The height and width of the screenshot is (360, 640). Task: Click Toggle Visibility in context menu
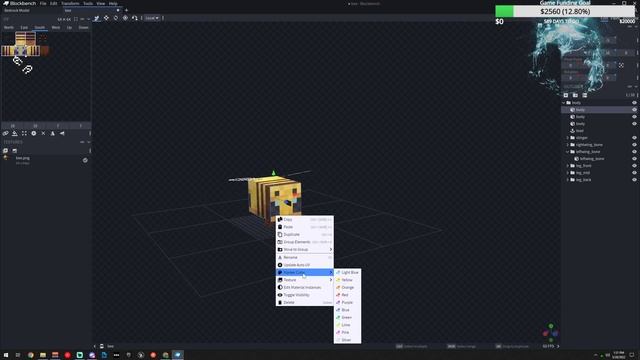(x=304, y=295)
